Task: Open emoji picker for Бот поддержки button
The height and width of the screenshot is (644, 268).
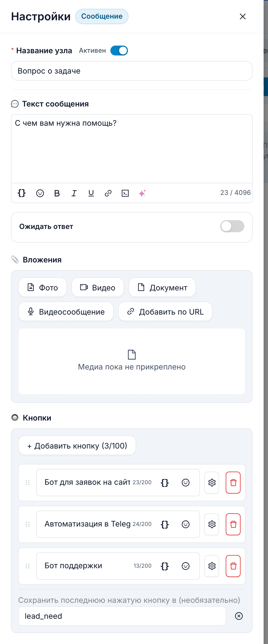Action: (x=186, y=566)
